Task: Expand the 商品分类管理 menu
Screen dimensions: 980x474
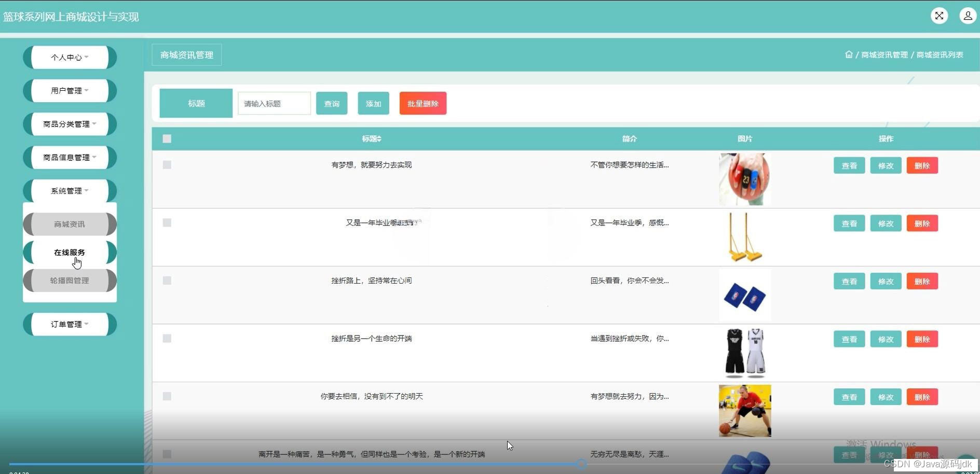Action: [x=70, y=124]
